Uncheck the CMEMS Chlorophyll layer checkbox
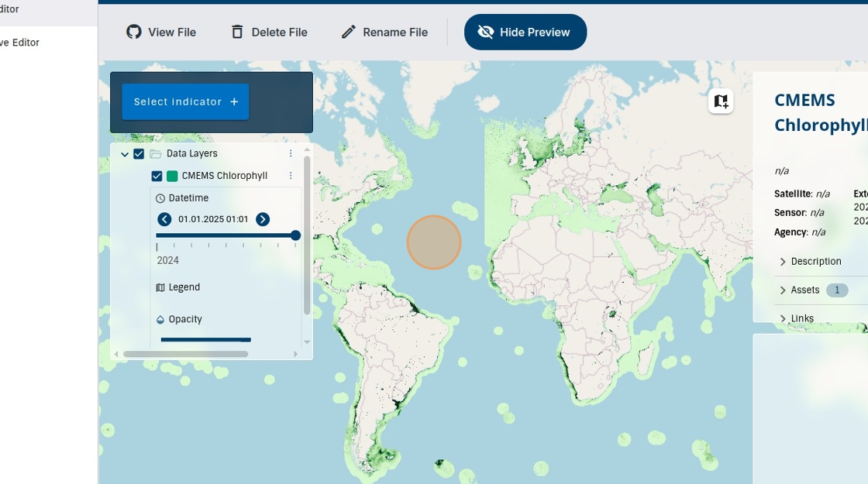The height and width of the screenshot is (484, 868). [x=157, y=176]
